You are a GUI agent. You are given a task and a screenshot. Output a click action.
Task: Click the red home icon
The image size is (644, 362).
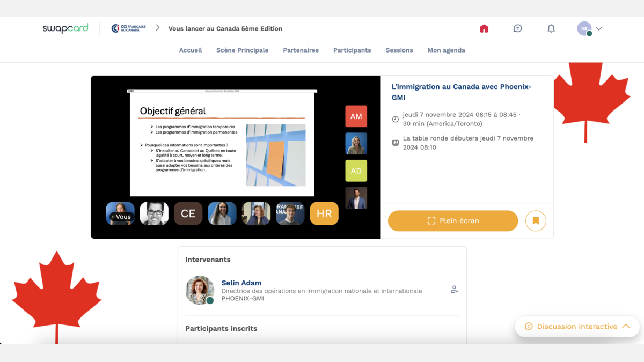pyautogui.click(x=484, y=28)
